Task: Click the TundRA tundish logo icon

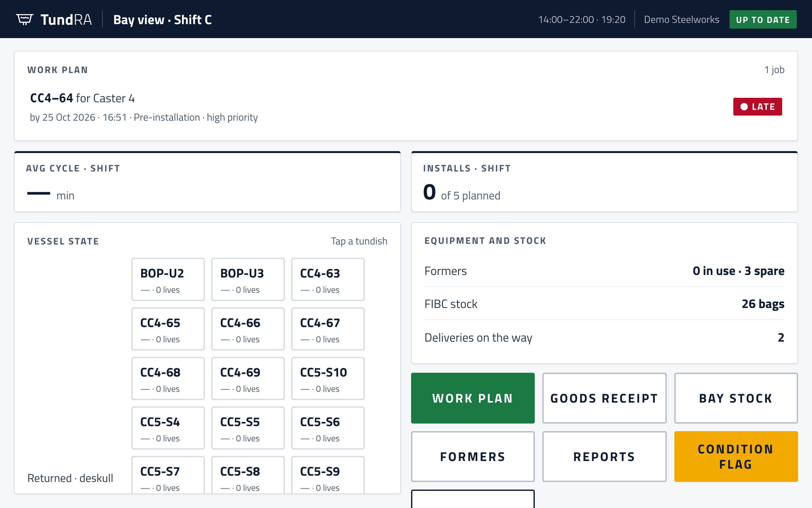Action: pyautogui.click(x=25, y=19)
